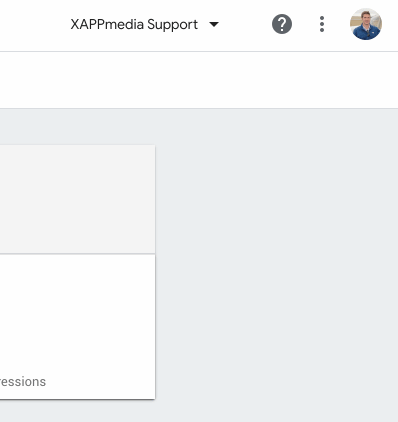The width and height of the screenshot is (398, 422).
Task: Click the kebab menu icon in header
Action: (322, 24)
